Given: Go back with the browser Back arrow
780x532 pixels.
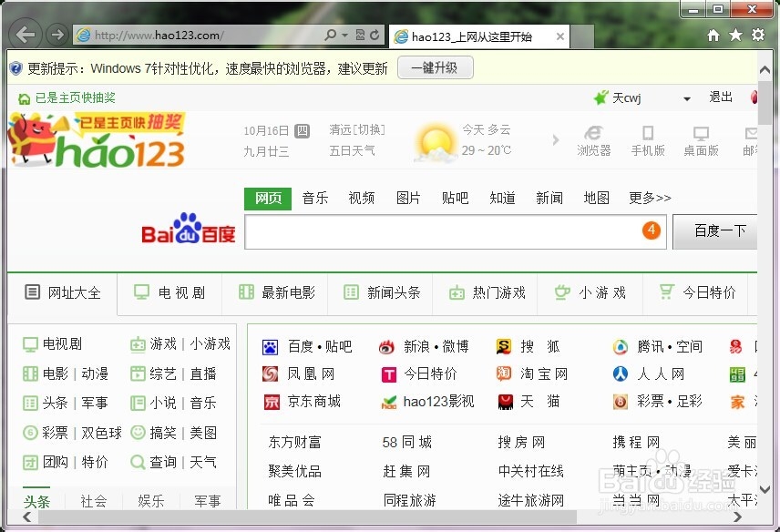Looking at the screenshot, I should pos(25,35).
